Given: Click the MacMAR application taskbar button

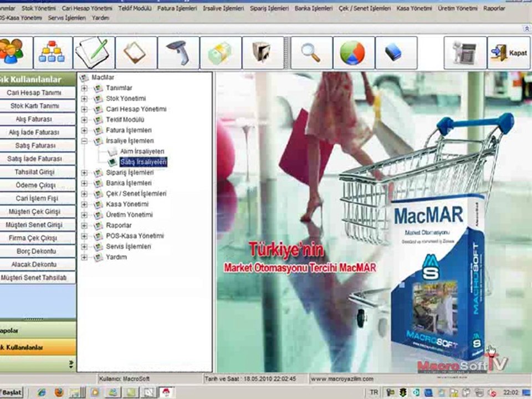Looking at the screenshot, I should click(x=166, y=392).
